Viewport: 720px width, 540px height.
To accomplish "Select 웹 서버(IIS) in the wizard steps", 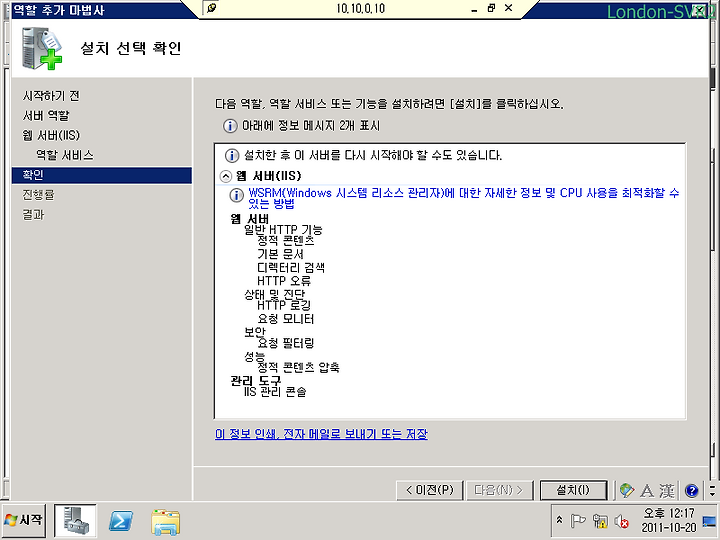I will (x=51, y=135).
